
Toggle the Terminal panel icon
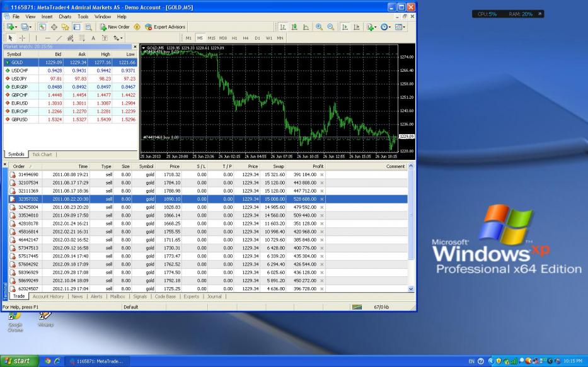tap(76, 27)
